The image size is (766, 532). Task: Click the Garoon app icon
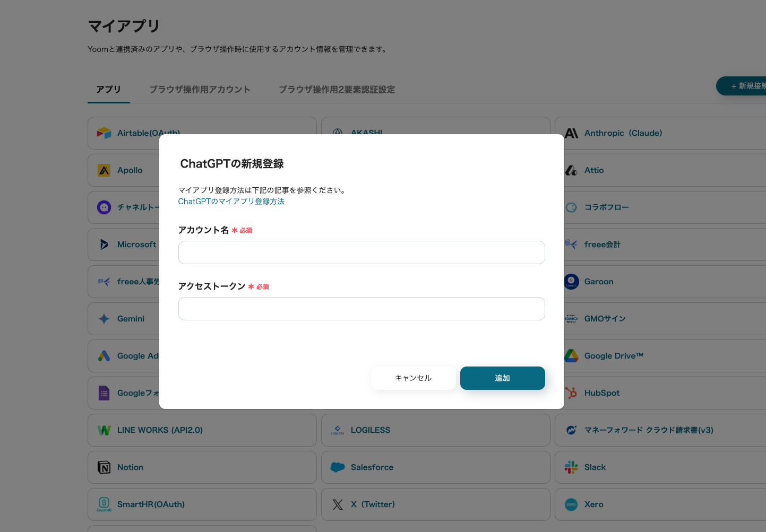click(x=571, y=282)
